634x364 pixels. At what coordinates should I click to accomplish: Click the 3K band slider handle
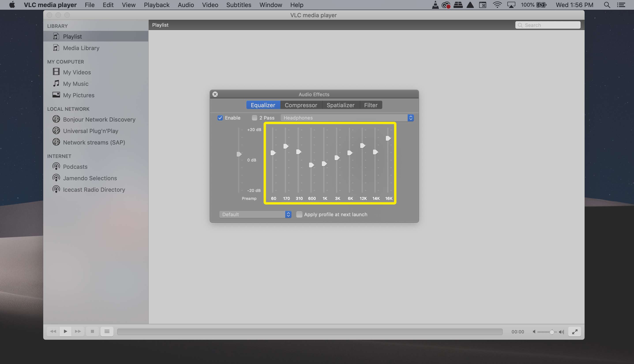[337, 158]
